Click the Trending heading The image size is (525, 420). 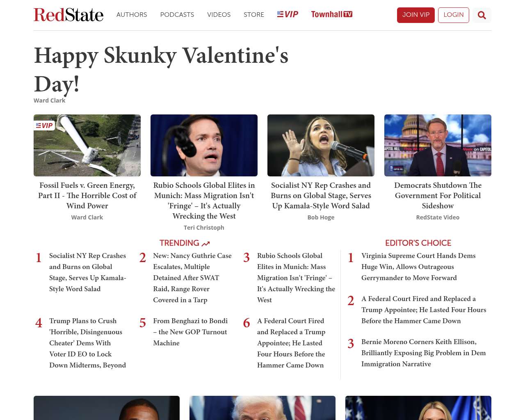coord(179,243)
